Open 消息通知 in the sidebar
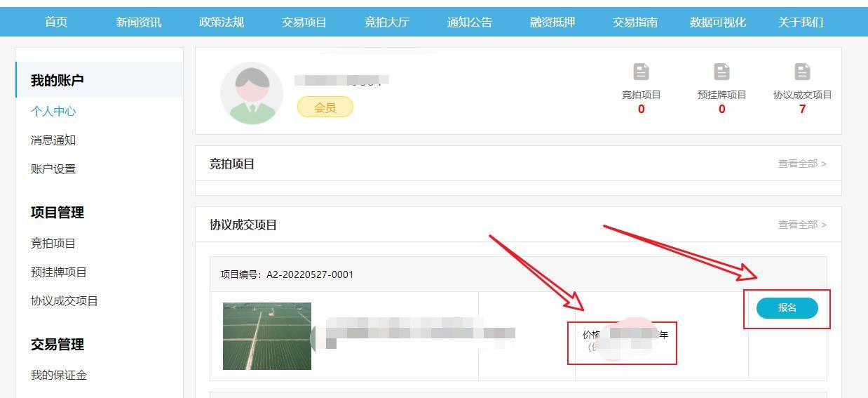The width and height of the screenshot is (868, 398). (x=53, y=140)
